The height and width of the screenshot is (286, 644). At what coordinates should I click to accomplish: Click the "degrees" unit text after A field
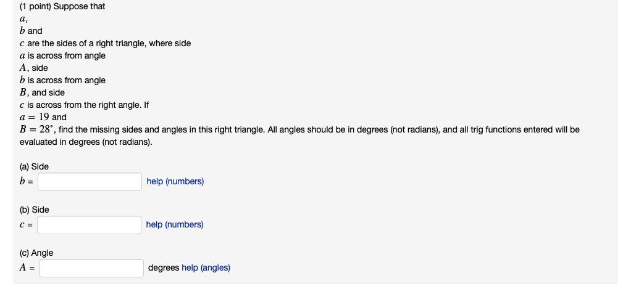[x=164, y=268]
